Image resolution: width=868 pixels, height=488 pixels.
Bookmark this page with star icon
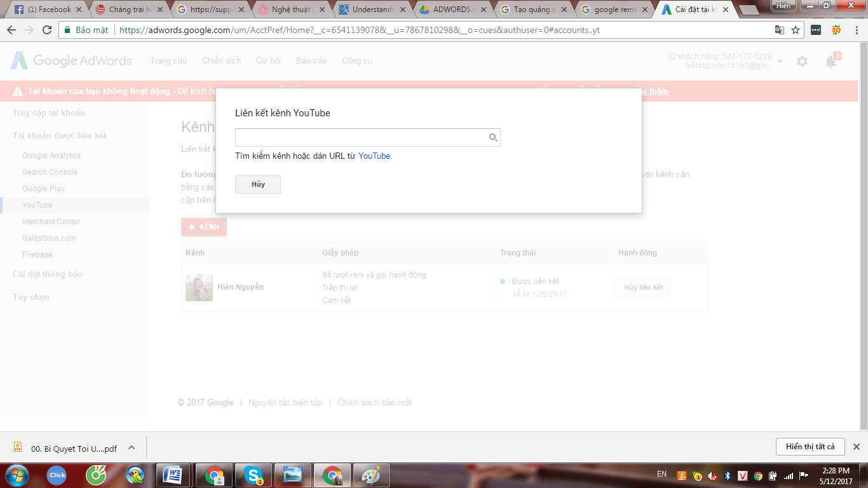pos(796,30)
